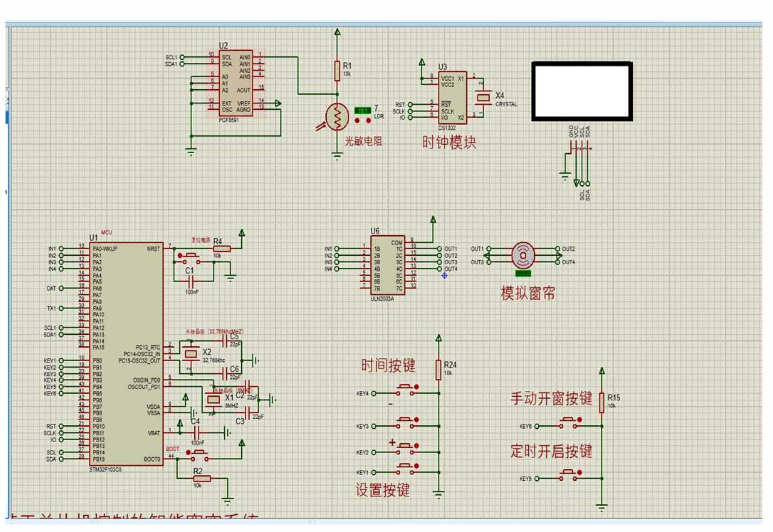This screenshot has height=532, width=773.
Task: Click the R24 pull-up resistor
Action: (x=438, y=370)
